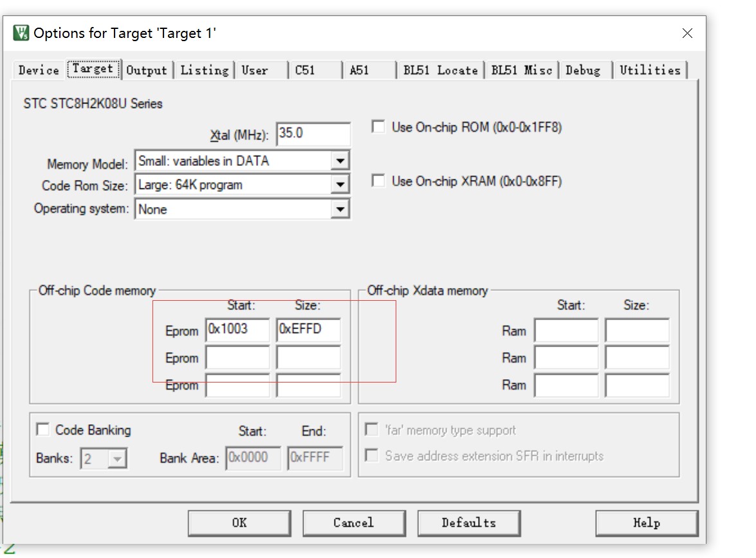Screen dimensions: 756x558
Task: Expand the Code Rom Size dropdown
Action: (340, 184)
